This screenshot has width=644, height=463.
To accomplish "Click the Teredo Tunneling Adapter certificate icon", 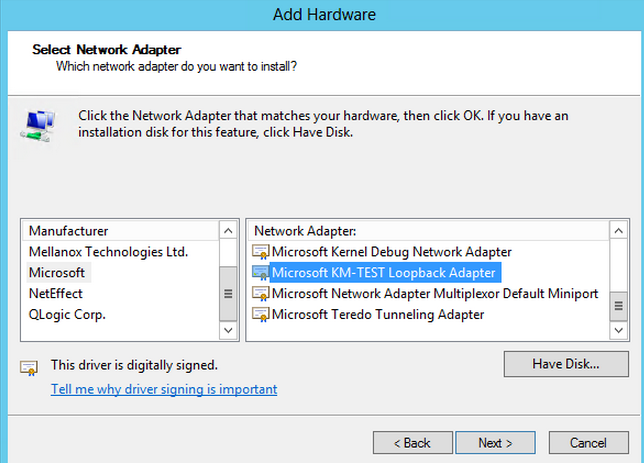I will 260,315.
